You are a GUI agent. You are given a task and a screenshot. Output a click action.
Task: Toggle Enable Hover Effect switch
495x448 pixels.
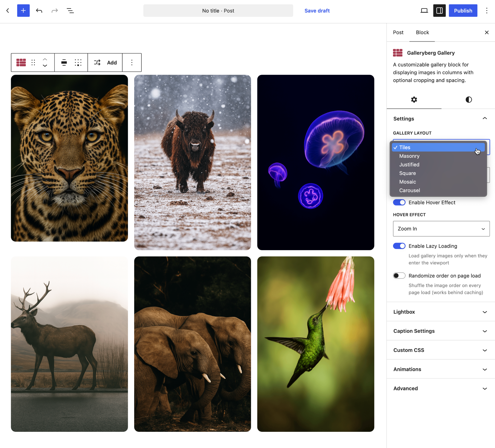pyautogui.click(x=399, y=202)
